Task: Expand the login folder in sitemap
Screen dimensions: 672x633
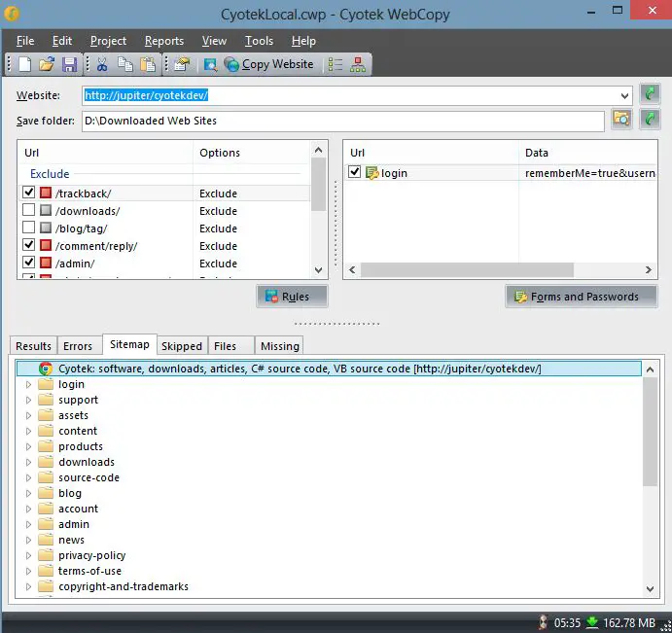Action: 28,384
